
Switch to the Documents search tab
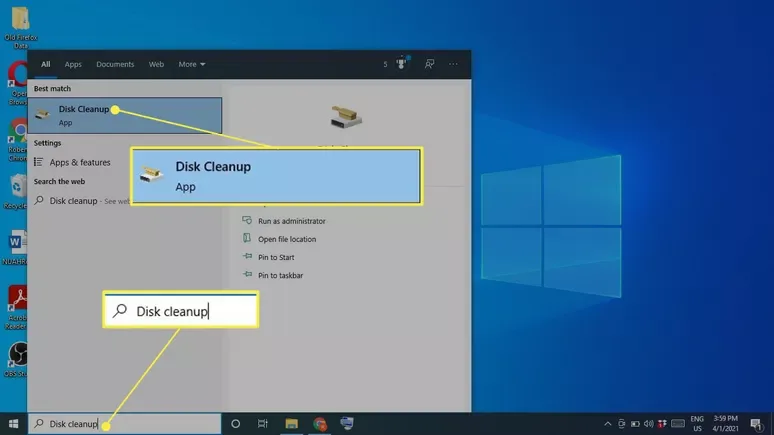tap(115, 64)
